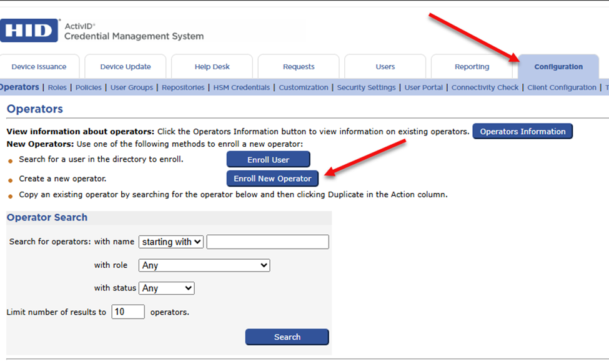609x364 pixels.
Task: Open the 'with role' Any dropdown
Action: pos(204,265)
